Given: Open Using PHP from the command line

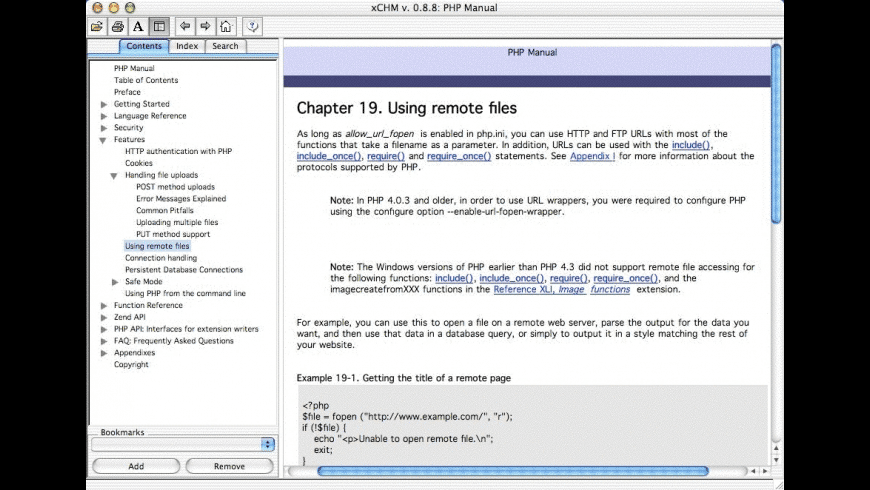Looking at the screenshot, I should click(185, 294).
